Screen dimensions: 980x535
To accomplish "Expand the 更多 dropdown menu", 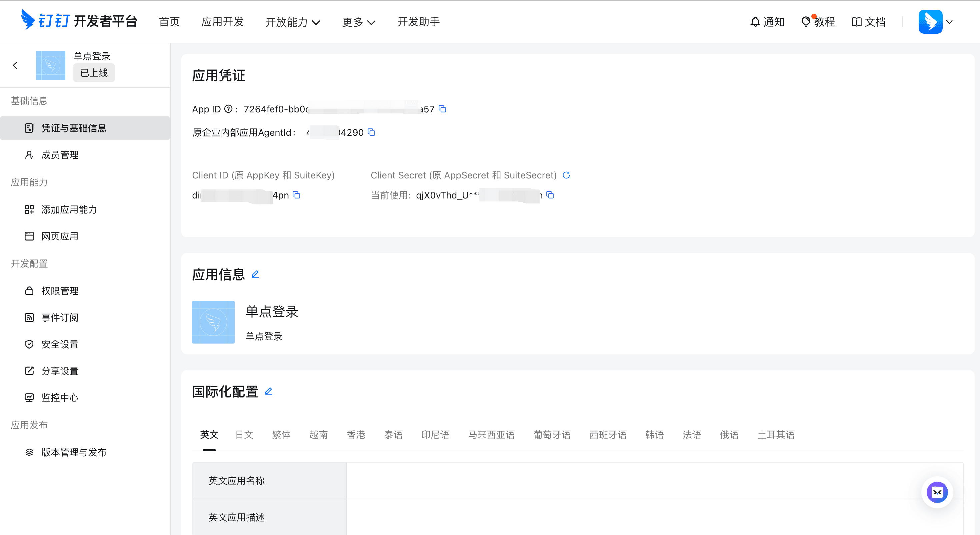I will (358, 22).
